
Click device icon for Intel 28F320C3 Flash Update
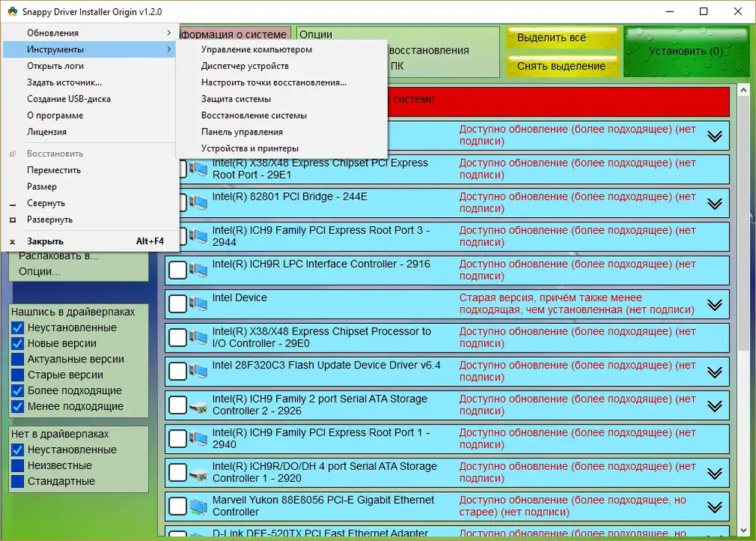coord(198,371)
